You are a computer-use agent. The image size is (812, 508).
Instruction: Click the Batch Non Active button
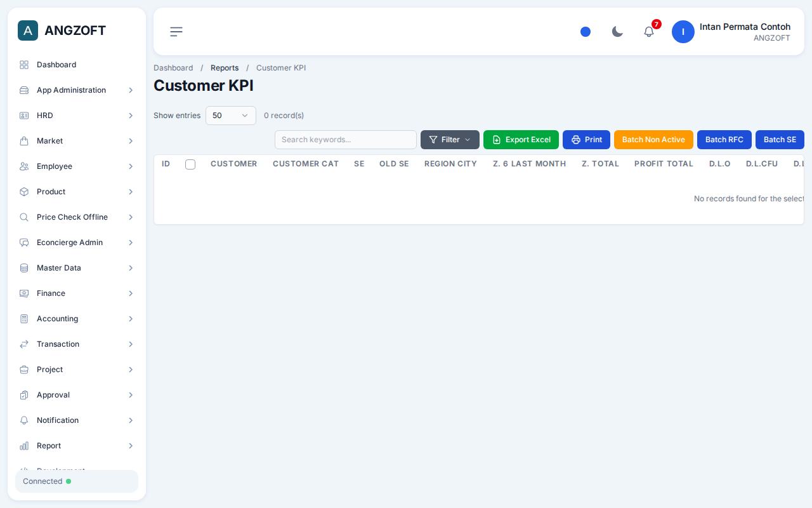click(x=653, y=140)
